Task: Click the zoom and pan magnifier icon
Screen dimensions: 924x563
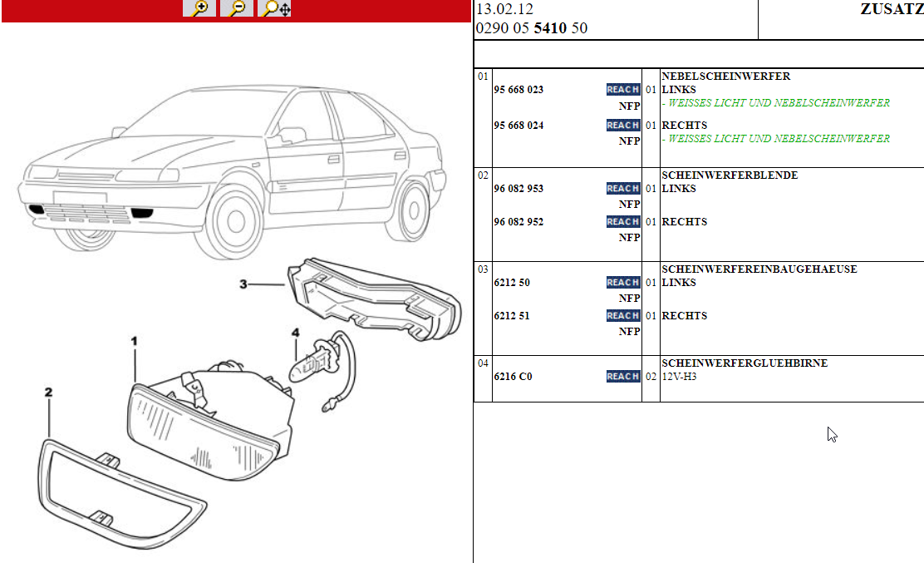Action: (274, 8)
